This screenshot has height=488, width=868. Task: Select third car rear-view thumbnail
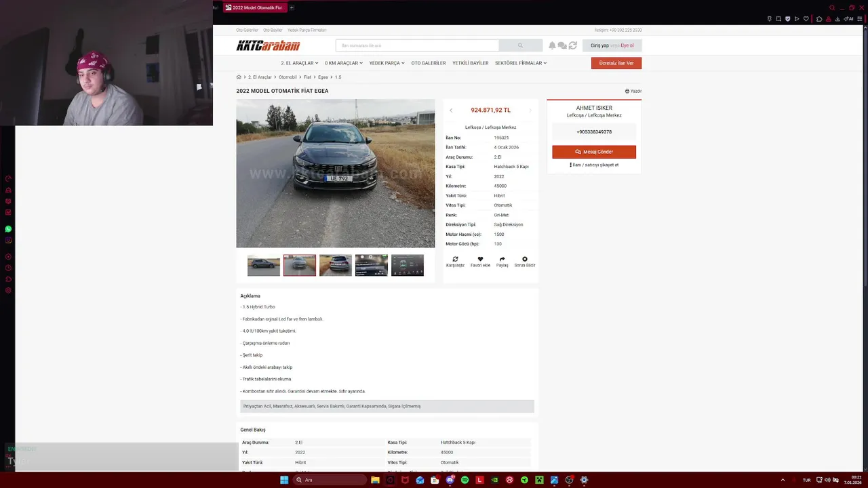point(336,265)
